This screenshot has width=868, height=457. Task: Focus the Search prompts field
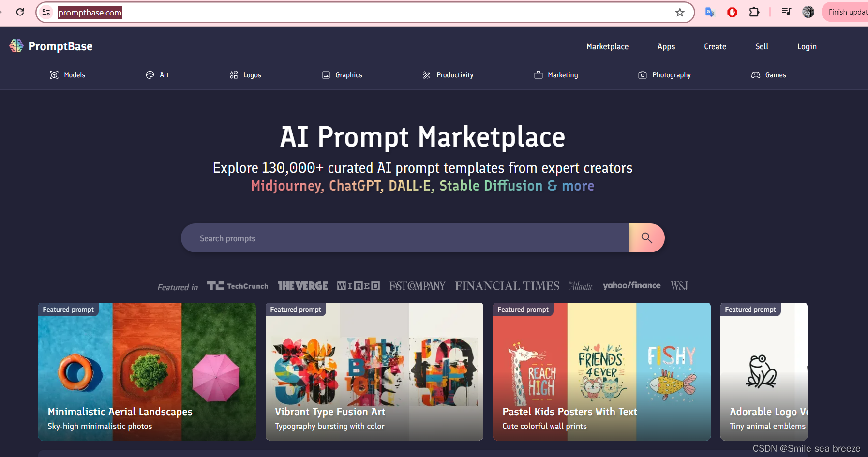point(405,238)
